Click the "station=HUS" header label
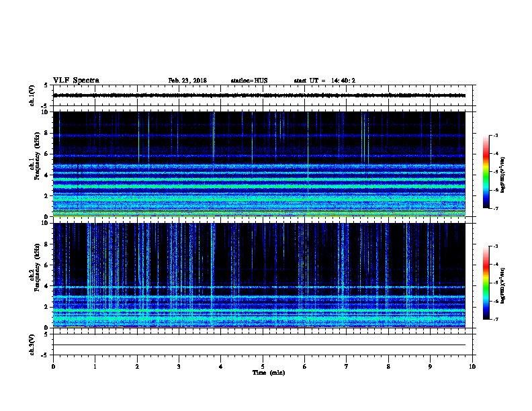Viewport: 532px width, 411px height. (249, 81)
